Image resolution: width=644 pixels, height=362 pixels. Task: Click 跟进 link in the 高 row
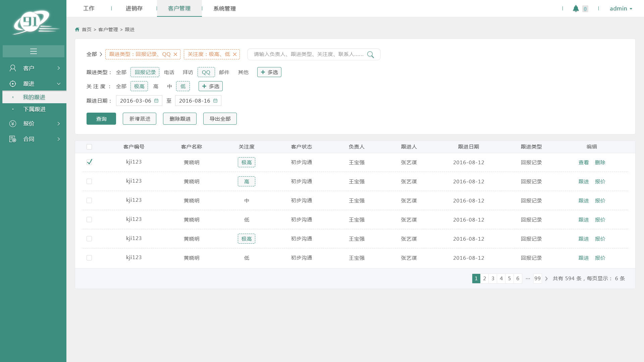point(584,181)
